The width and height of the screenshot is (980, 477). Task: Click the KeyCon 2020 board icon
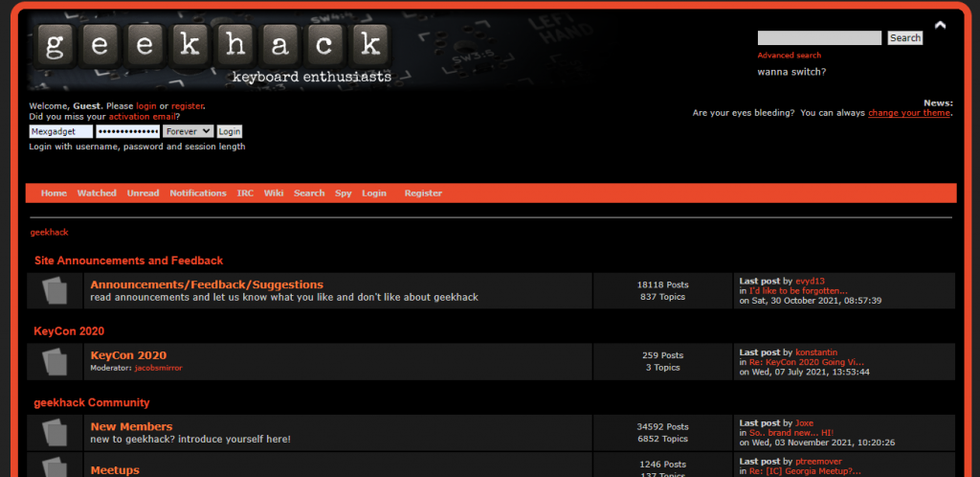pos(55,361)
